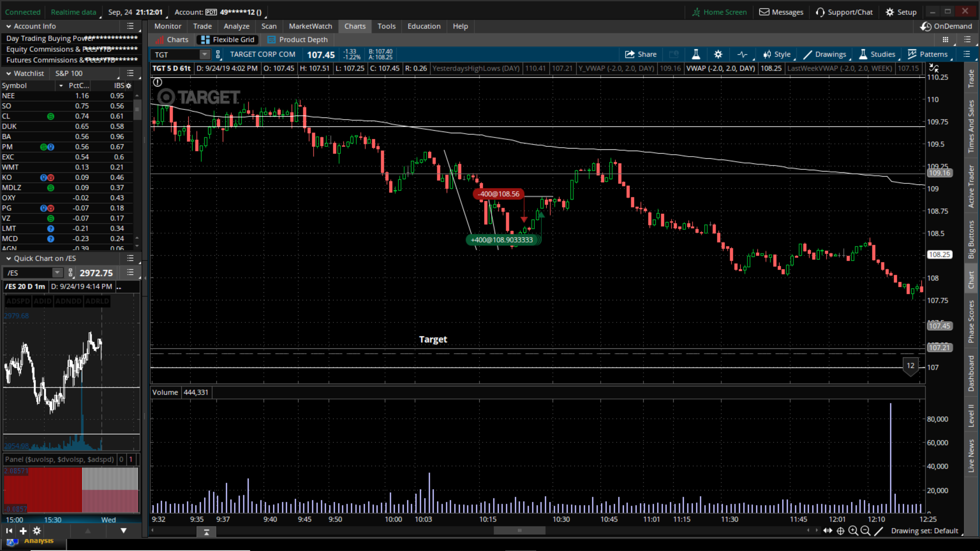Image resolution: width=980 pixels, height=551 pixels.
Task: Collapse the Account Info gadget
Action: [8, 26]
